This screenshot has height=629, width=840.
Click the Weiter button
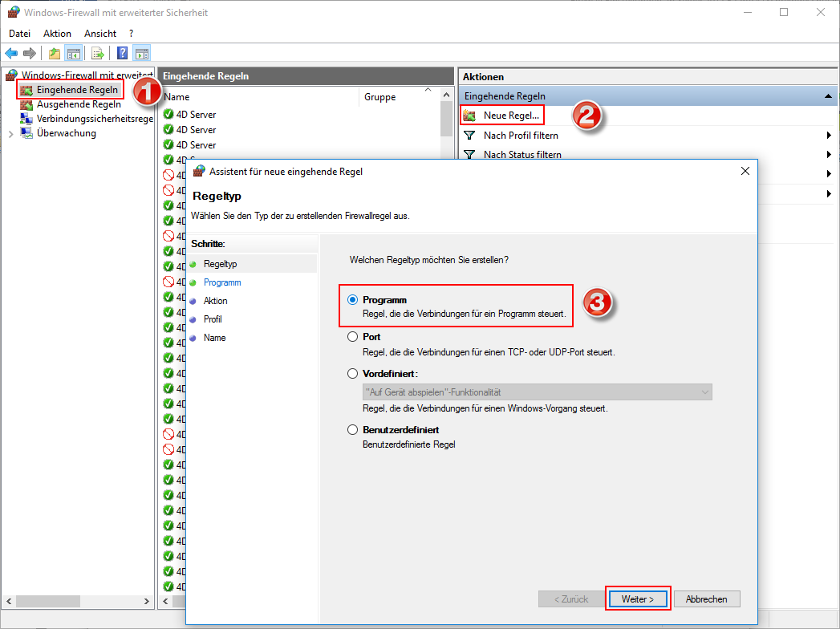coord(638,599)
